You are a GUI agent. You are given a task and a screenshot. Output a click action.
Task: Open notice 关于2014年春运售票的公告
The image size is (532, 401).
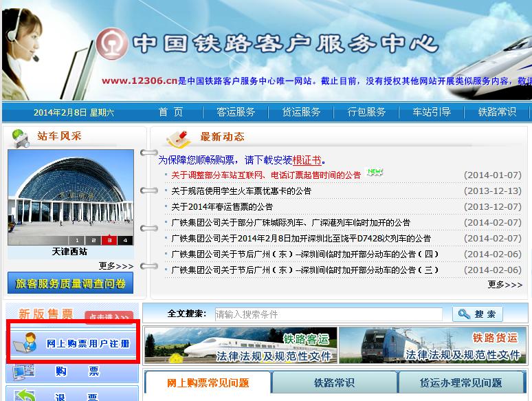coord(222,207)
